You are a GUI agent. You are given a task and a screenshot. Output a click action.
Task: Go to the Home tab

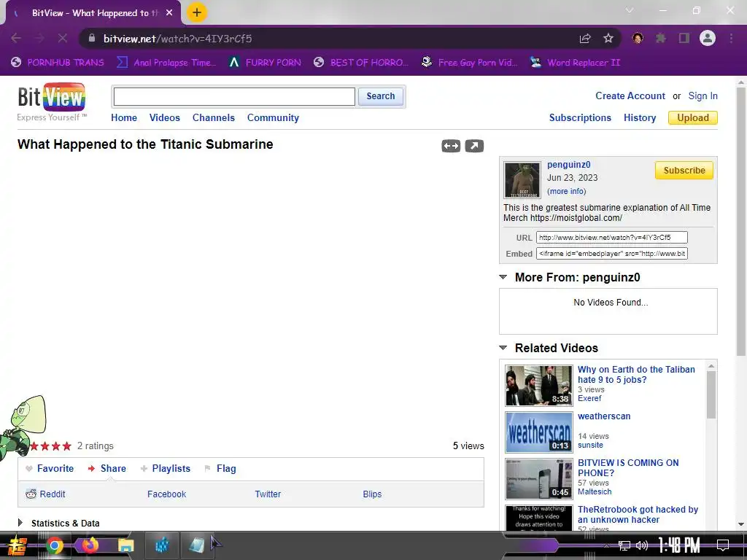(124, 117)
